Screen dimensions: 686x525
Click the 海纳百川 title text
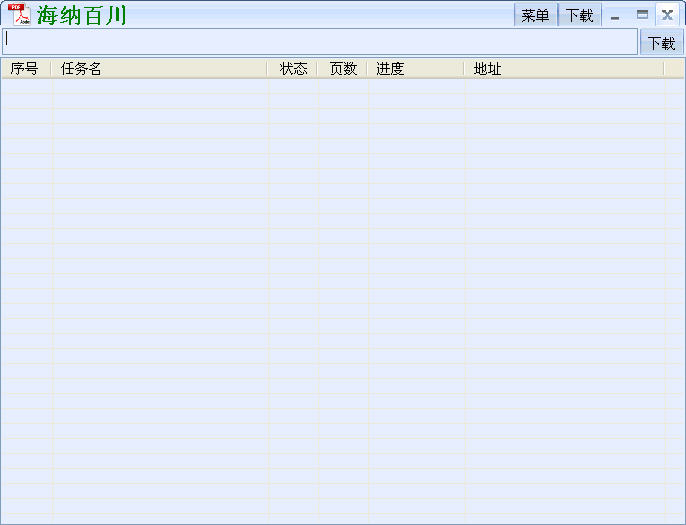coord(82,16)
